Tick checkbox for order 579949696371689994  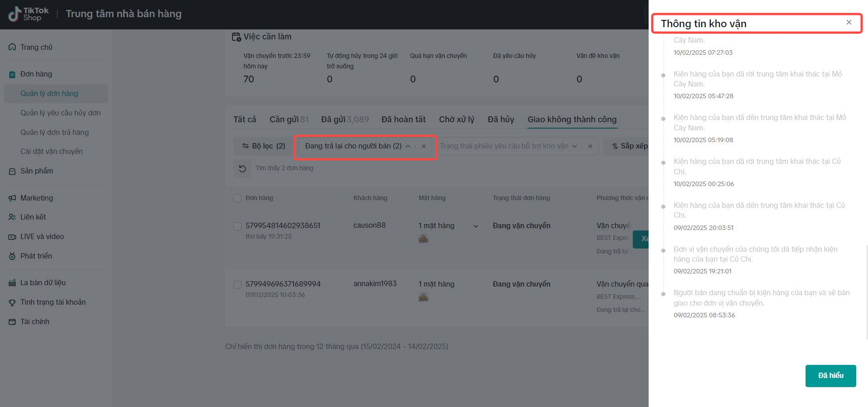point(237,284)
